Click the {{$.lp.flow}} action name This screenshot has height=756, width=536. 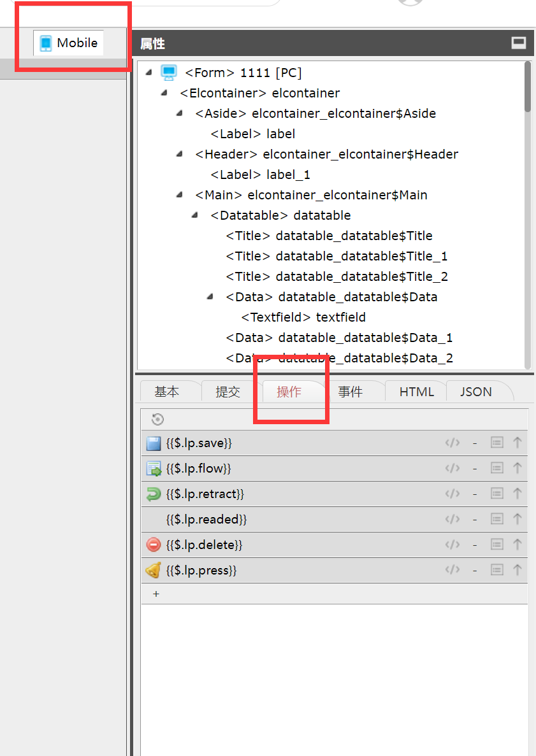(x=198, y=469)
